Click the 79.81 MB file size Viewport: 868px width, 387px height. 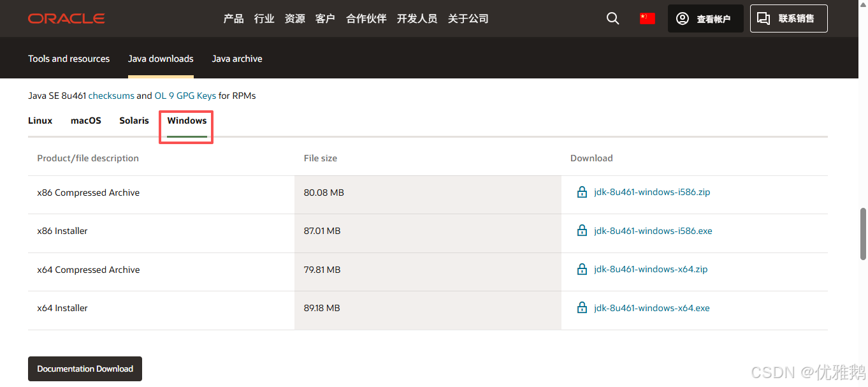[x=322, y=270]
